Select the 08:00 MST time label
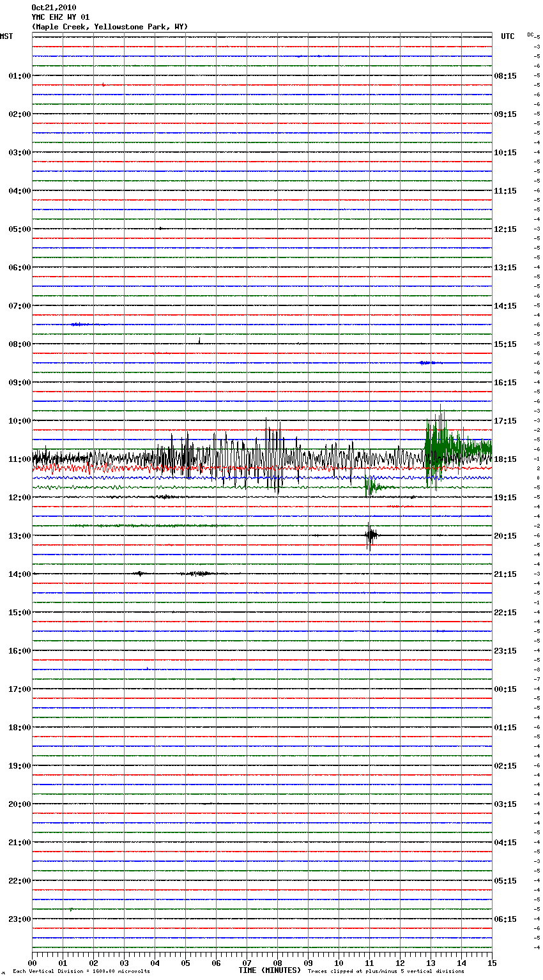The width and height of the screenshot is (543, 980). coord(19,344)
